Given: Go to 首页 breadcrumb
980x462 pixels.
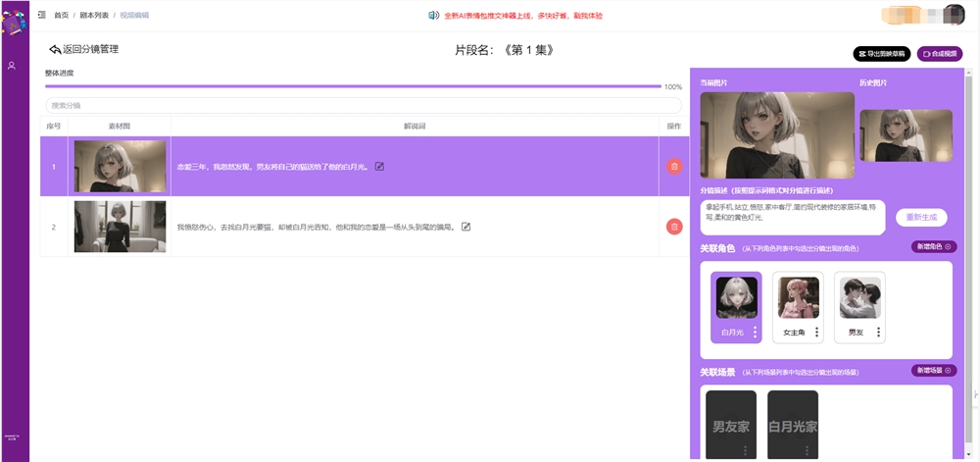Looking at the screenshot, I should pyautogui.click(x=61, y=16).
